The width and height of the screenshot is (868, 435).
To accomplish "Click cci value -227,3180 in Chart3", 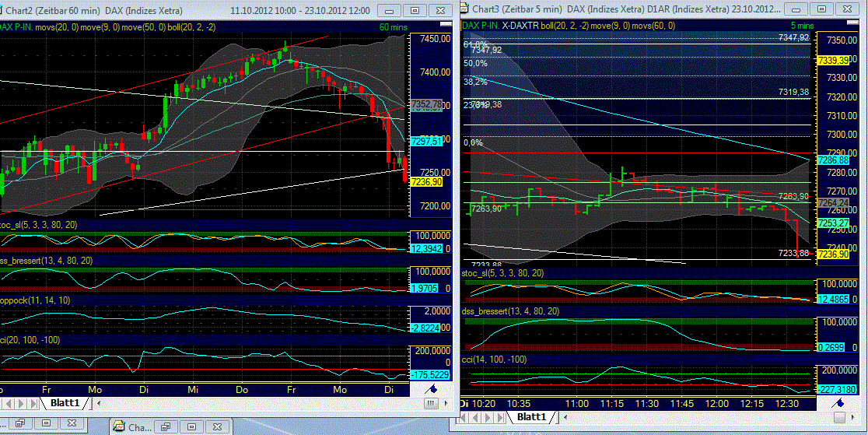I will point(836,388).
